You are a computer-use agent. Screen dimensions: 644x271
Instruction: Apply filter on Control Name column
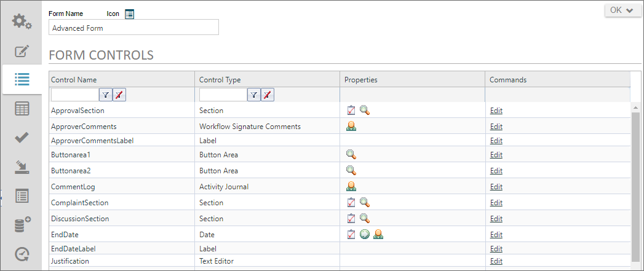[106, 95]
